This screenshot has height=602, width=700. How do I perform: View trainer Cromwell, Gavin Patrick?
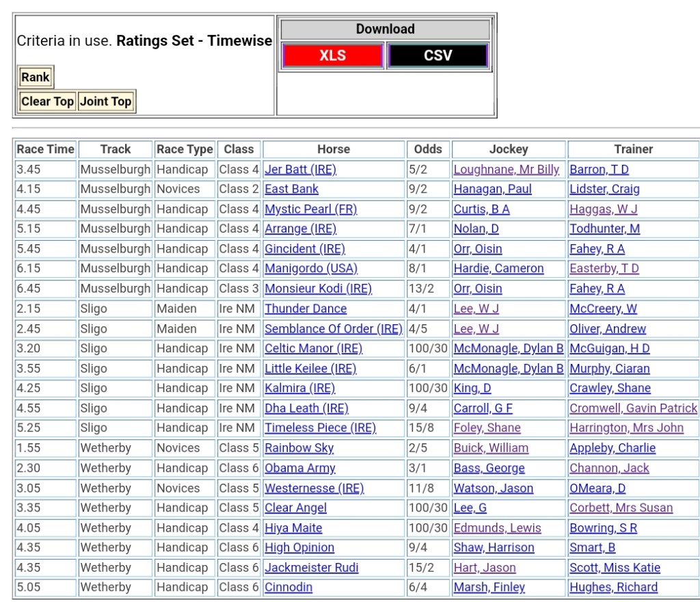[x=633, y=408]
